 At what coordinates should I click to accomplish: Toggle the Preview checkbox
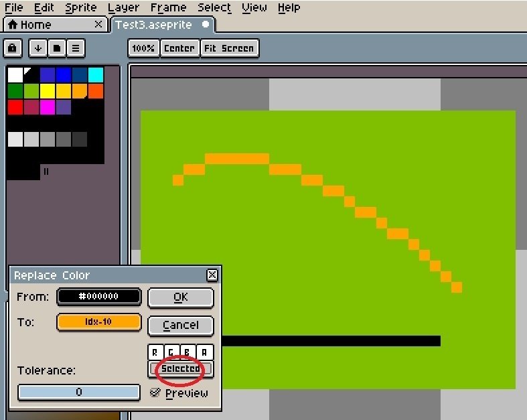coord(155,393)
